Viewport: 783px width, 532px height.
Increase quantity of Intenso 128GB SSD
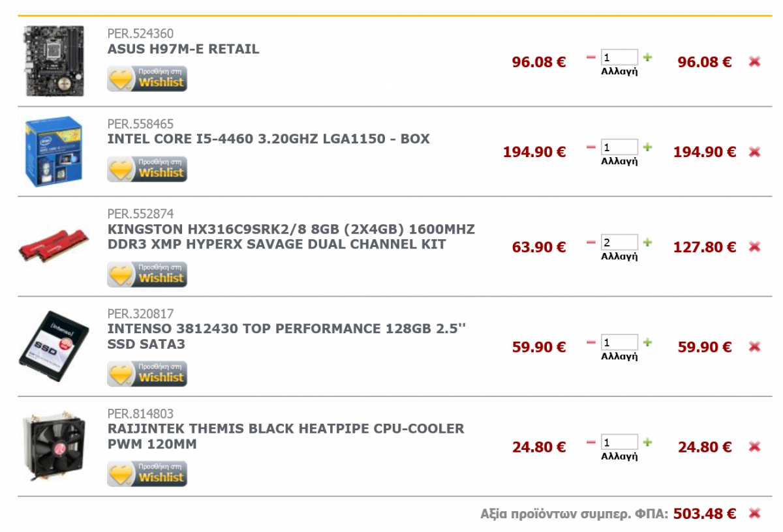(647, 342)
